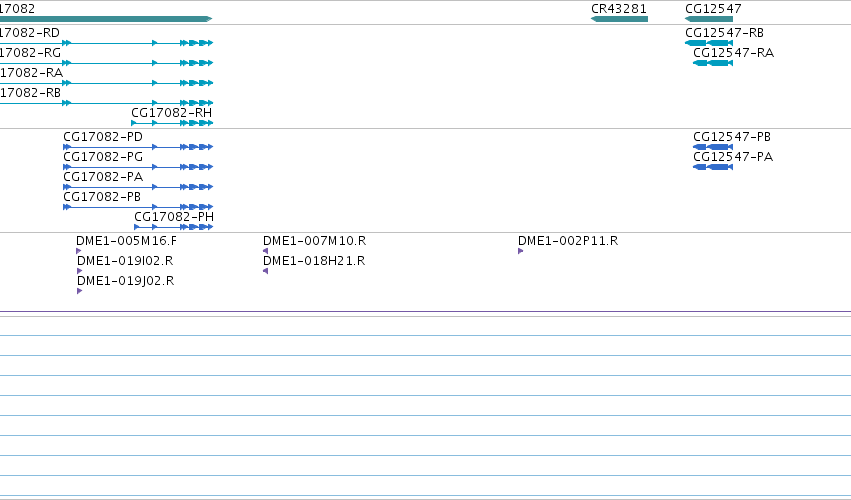Click the 17082-RG transcript label

point(30,53)
